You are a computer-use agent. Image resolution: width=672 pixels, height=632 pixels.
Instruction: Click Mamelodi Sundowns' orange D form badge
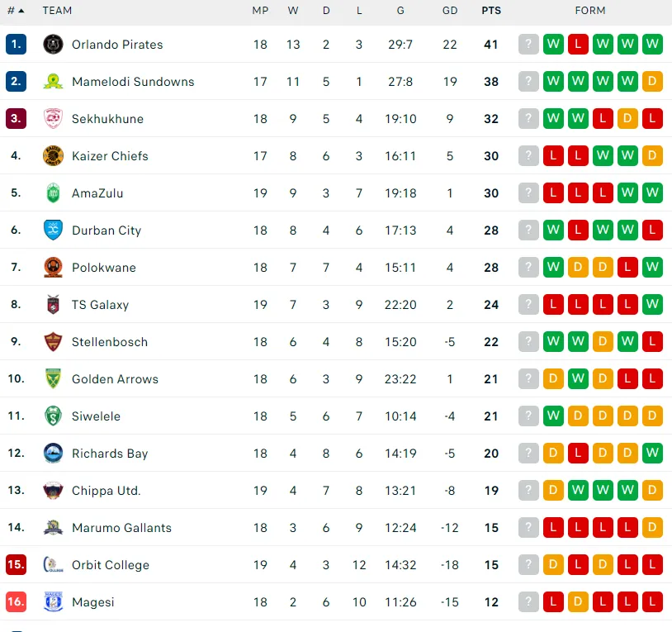coord(652,82)
